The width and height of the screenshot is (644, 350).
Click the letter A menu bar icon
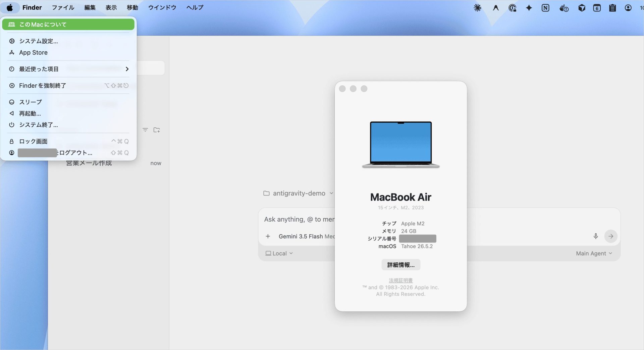tap(496, 8)
